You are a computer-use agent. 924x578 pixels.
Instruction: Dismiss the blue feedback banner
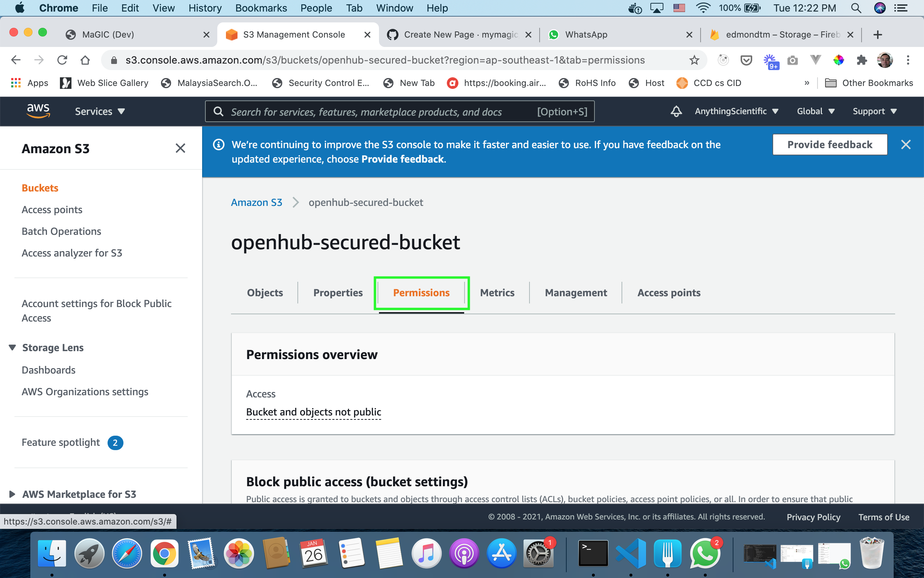pyautogui.click(x=906, y=144)
